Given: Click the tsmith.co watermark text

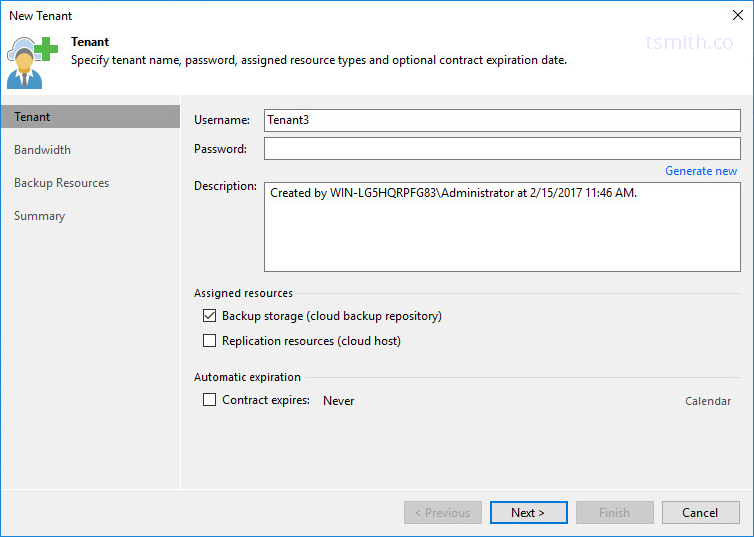Looking at the screenshot, I should click(x=689, y=42).
